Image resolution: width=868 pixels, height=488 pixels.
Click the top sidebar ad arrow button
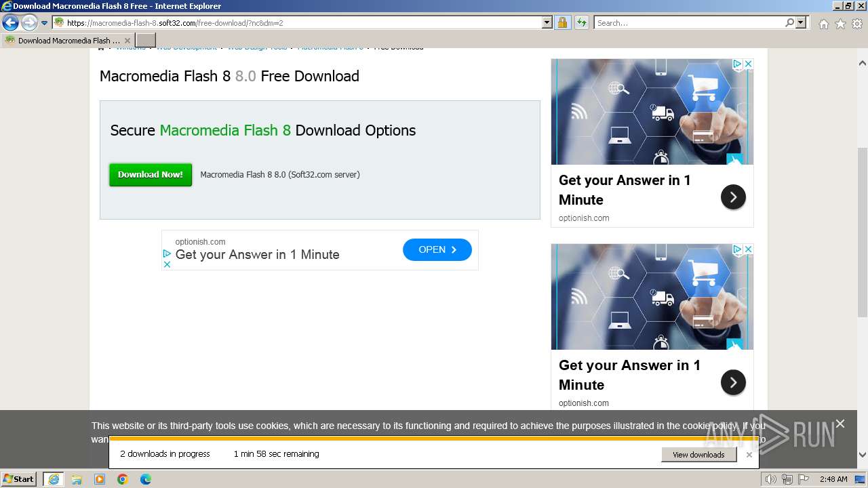click(x=733, y=197)
